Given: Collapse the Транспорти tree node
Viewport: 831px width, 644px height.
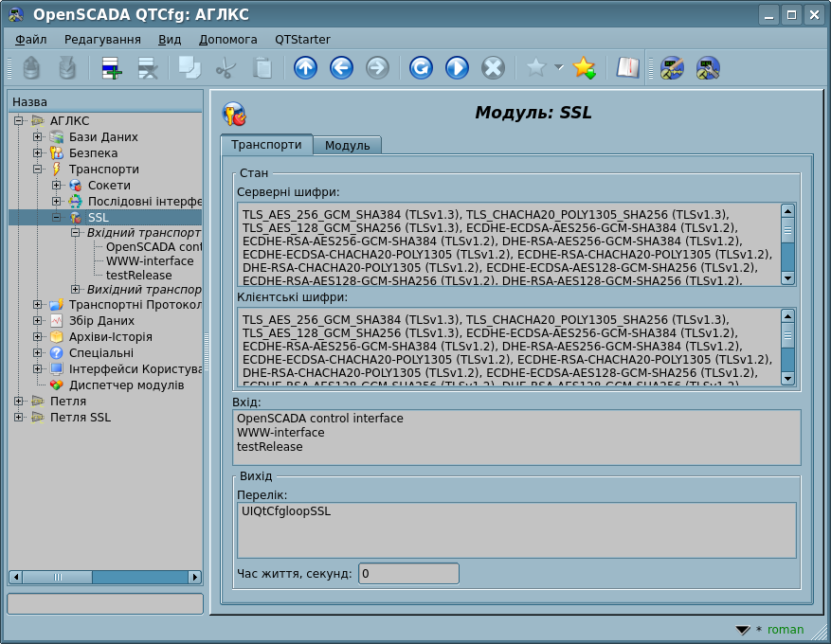Looking at the screenshot, I should click(x=38, y=170).
